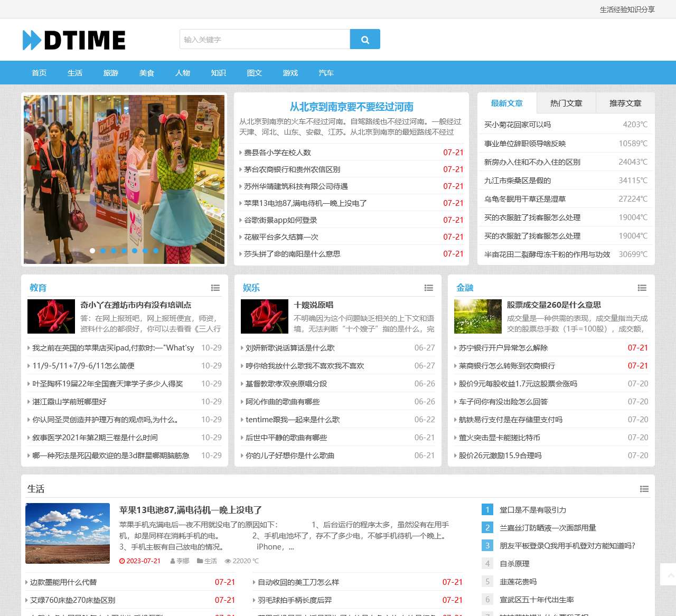Open article 刘妍新歌说话算话是什么歌
The height and width of the screenshot is (616, 676).
pos(290,348)
